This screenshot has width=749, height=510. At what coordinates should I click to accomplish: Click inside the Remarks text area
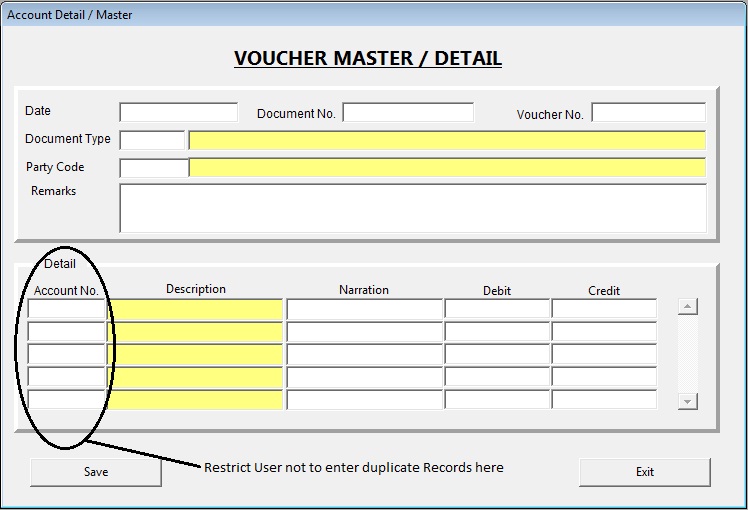(412, 208)
